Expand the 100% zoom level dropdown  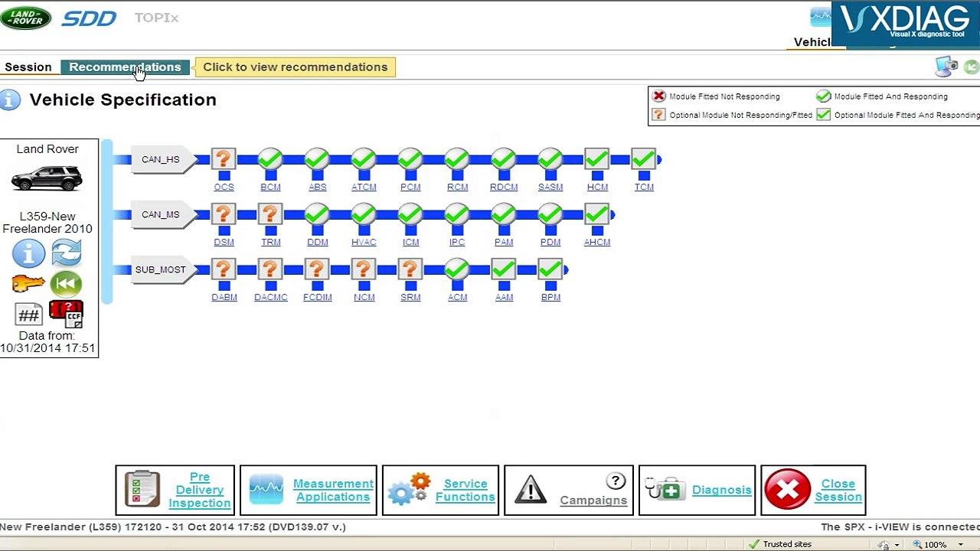[x=960, y=545]
